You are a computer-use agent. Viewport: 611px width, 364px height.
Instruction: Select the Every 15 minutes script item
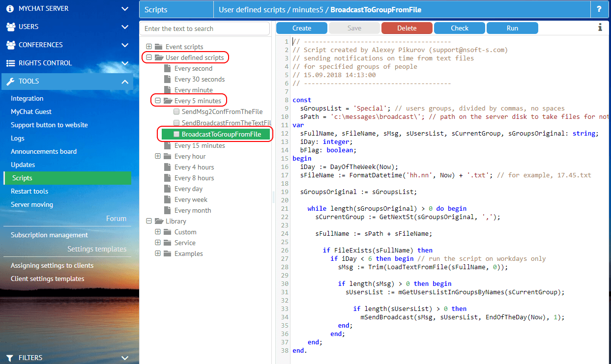point(199,145)
